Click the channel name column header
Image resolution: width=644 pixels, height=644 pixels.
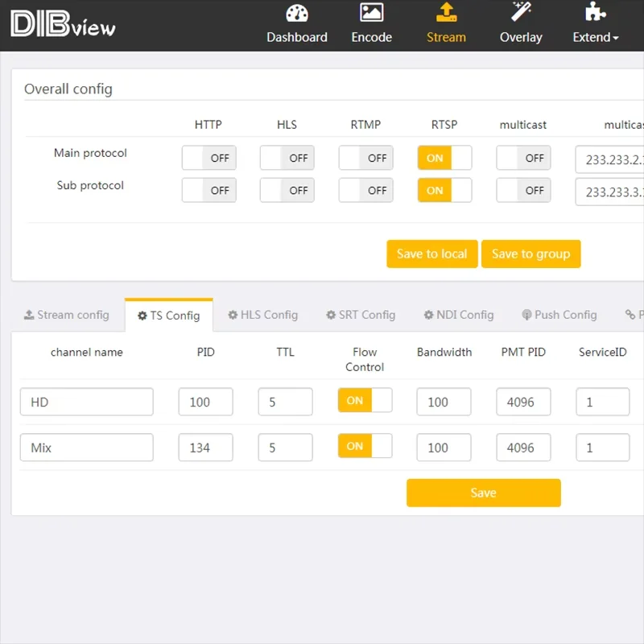pyautogui.click(x=87, y=352)
